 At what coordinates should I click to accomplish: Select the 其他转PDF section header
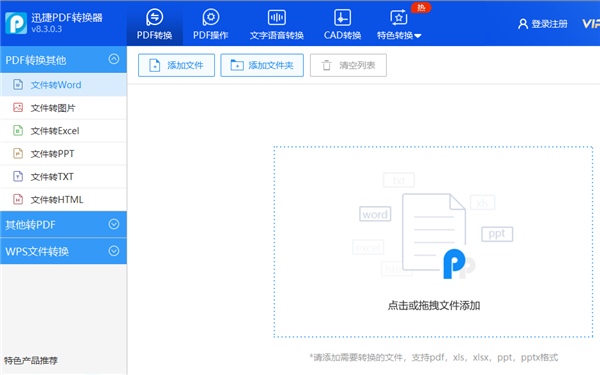pos(64,224)
